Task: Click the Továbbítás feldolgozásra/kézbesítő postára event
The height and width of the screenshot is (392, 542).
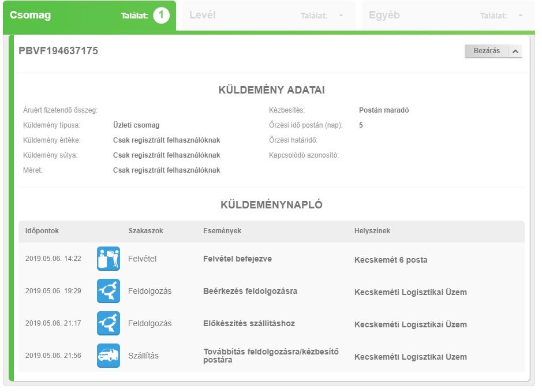Action: click(271, 356)
